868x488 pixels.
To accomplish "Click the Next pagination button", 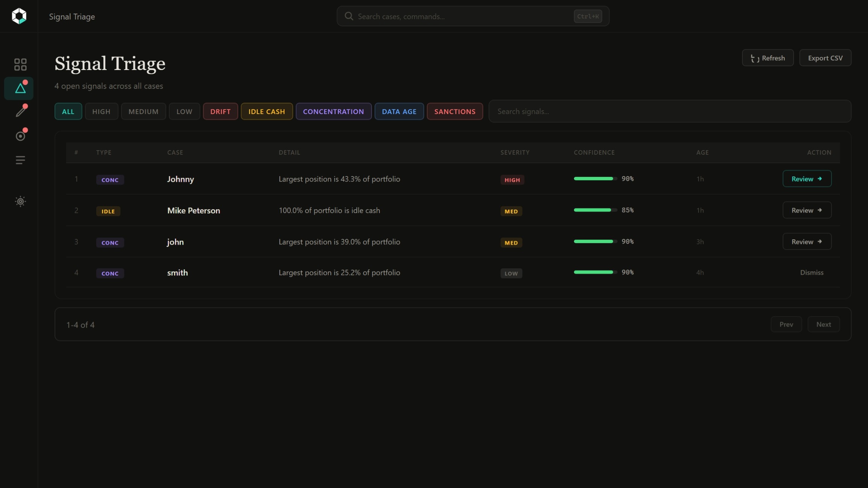I will 823,324.
